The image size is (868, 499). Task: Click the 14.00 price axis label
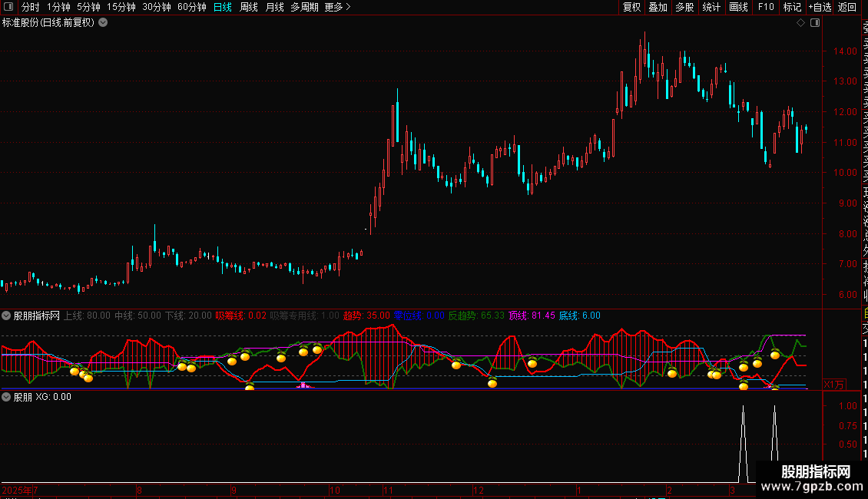point(845,51)
